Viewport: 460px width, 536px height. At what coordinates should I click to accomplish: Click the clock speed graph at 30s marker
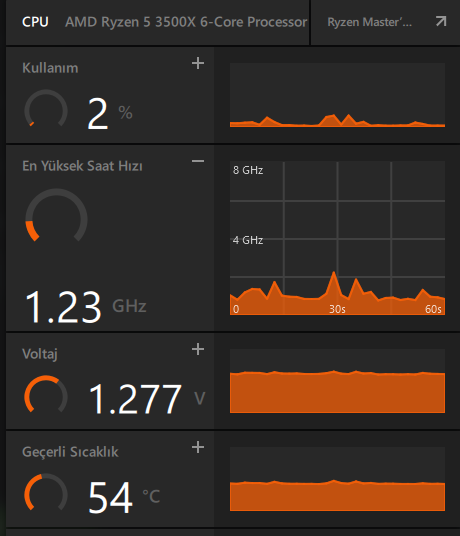coord(337,309)
